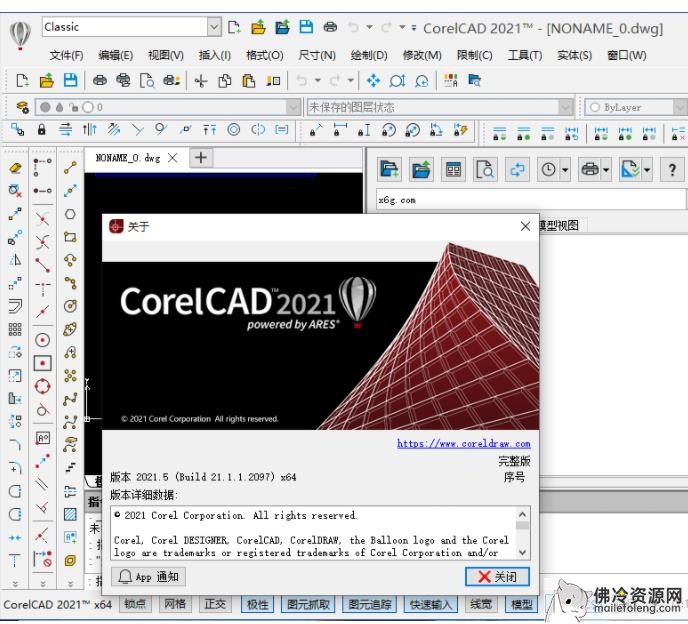Add a new drawing tab with plus button
688x624 pixels.
200,157
